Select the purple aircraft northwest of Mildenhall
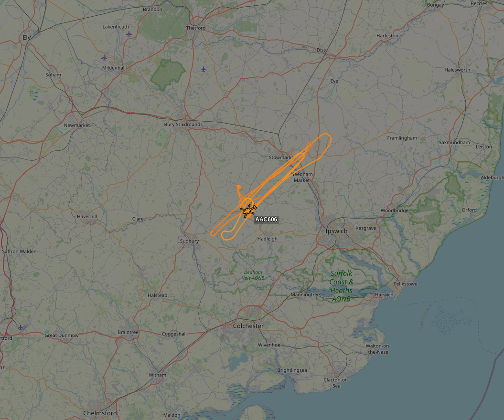This screenshot has height=420, width=504. 104,58
